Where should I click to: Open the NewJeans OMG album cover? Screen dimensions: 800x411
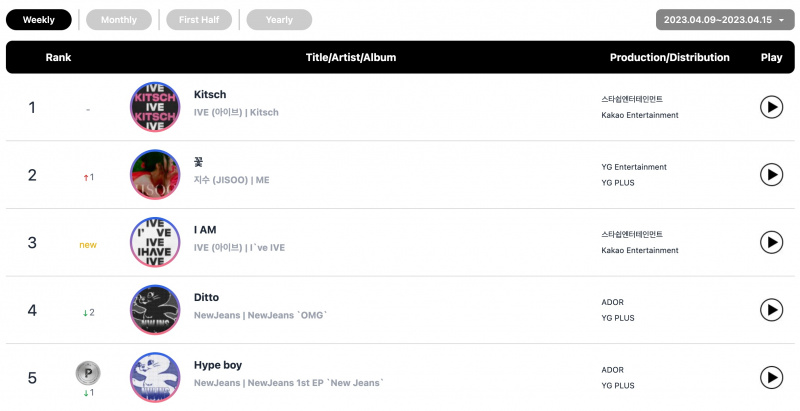click(155, 310)
